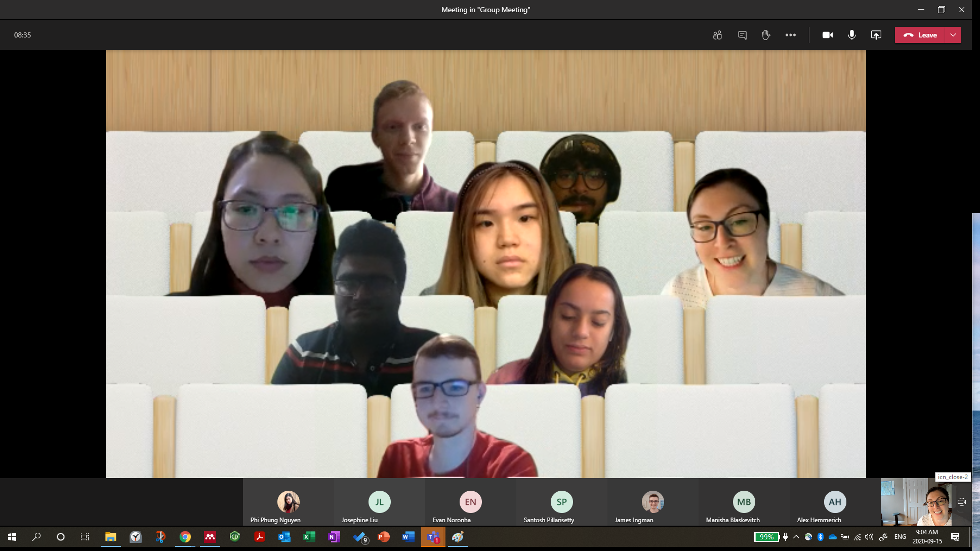Open Microsoft Teams from the taskbar
The width and height of the screenshot is (980, 551).
point(433,537)
